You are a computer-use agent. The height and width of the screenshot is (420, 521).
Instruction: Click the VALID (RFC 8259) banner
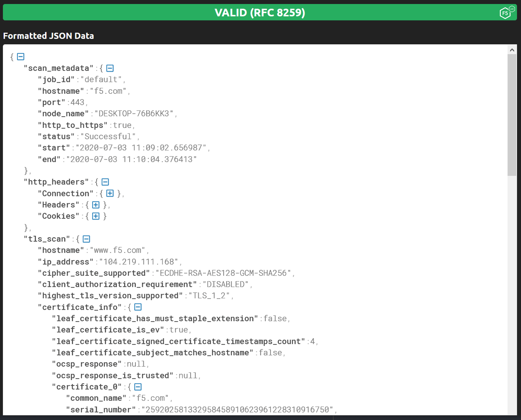click(260, 13)
